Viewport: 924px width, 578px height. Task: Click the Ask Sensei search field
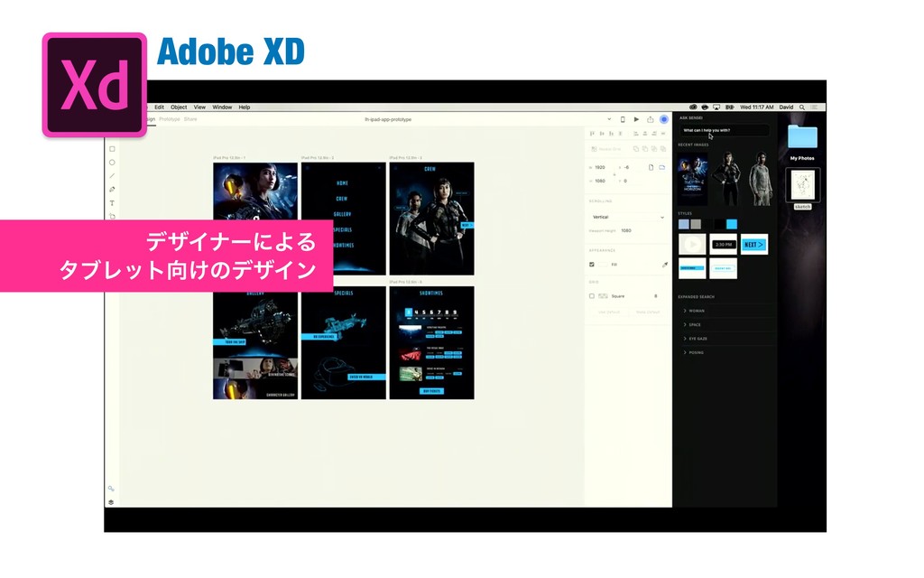coord(725,130)
